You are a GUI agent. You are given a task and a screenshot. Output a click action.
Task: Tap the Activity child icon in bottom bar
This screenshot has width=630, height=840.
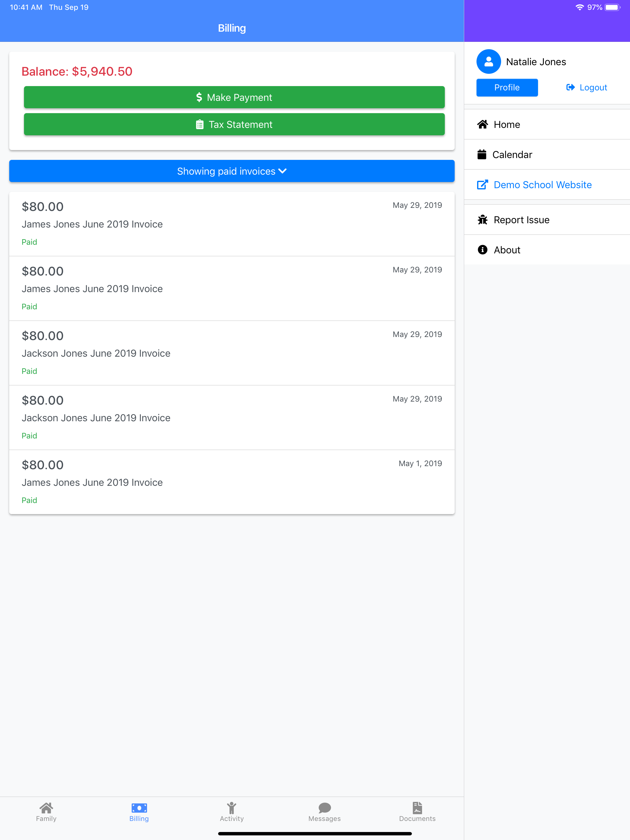coord(232,807)
